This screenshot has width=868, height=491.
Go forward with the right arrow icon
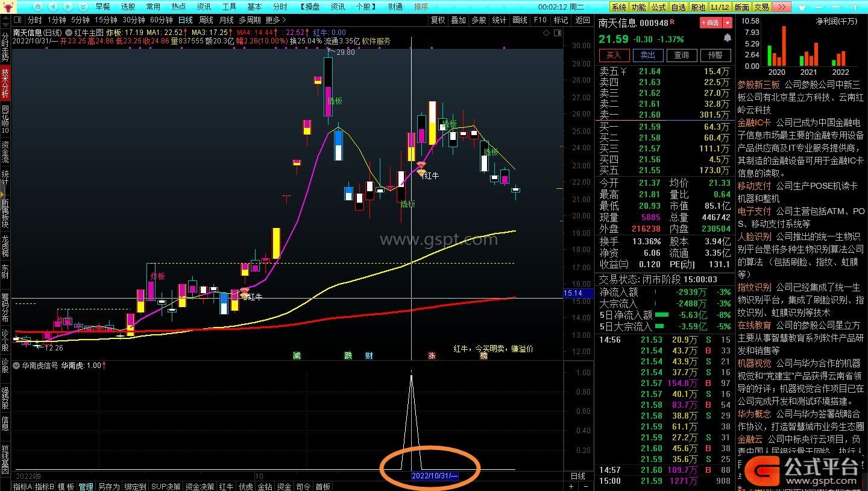pos(68,7)
